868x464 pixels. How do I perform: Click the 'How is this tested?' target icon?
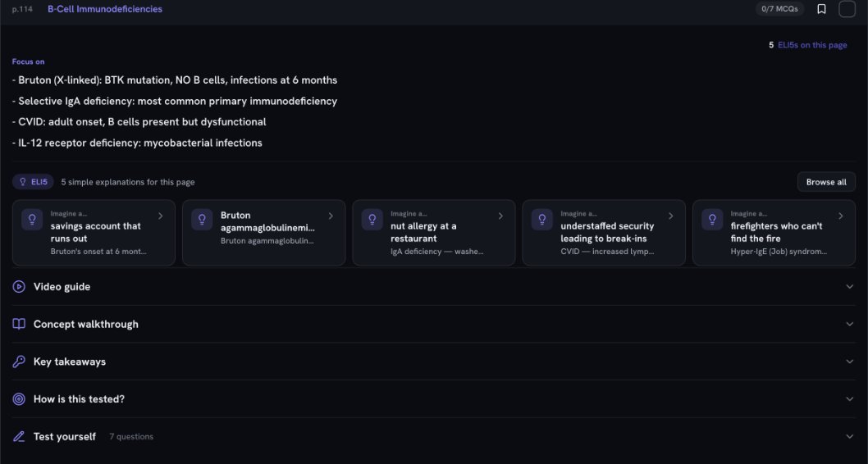19,398
